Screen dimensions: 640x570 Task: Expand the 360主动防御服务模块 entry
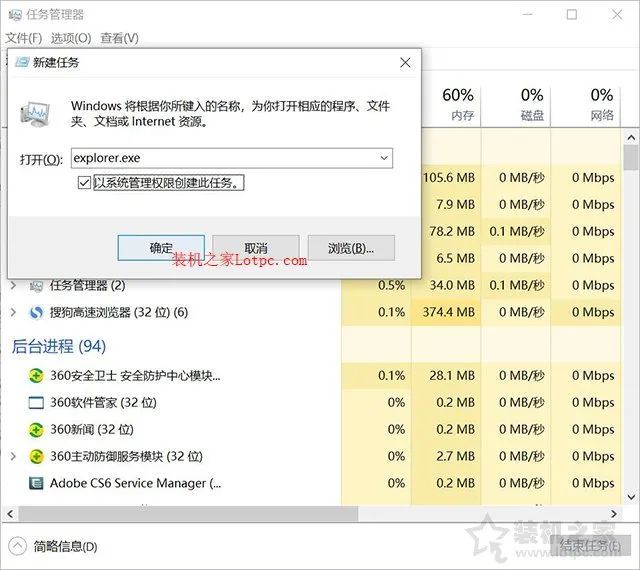13,456
